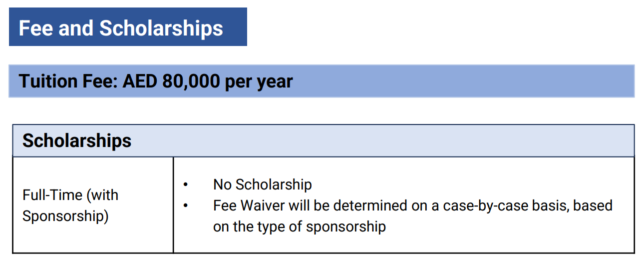Click the bullet dot before 'No Scholarship'
This screenshot has height=258, width=644.
(x=186, y=185)
